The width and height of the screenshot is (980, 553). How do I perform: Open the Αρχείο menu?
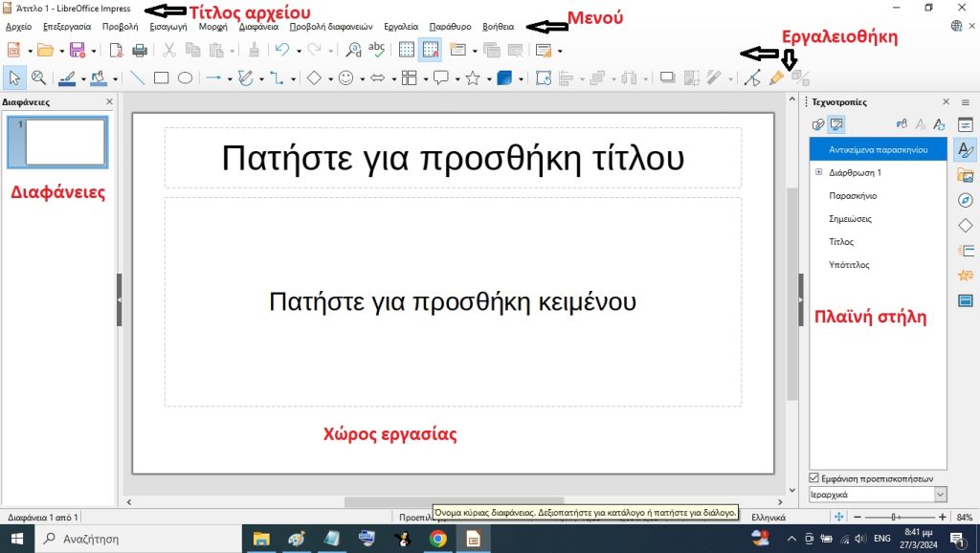[19, 26]
